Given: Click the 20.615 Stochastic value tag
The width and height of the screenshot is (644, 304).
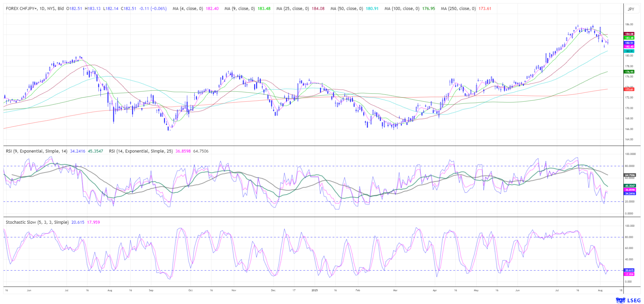Looking at the screenshot, I should tap(629, 270).
